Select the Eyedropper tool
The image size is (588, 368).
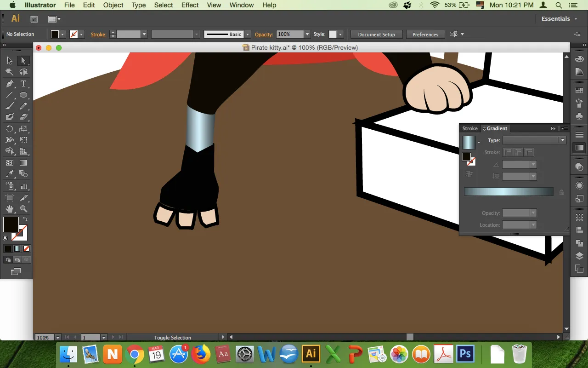click(x=10, y=174)
